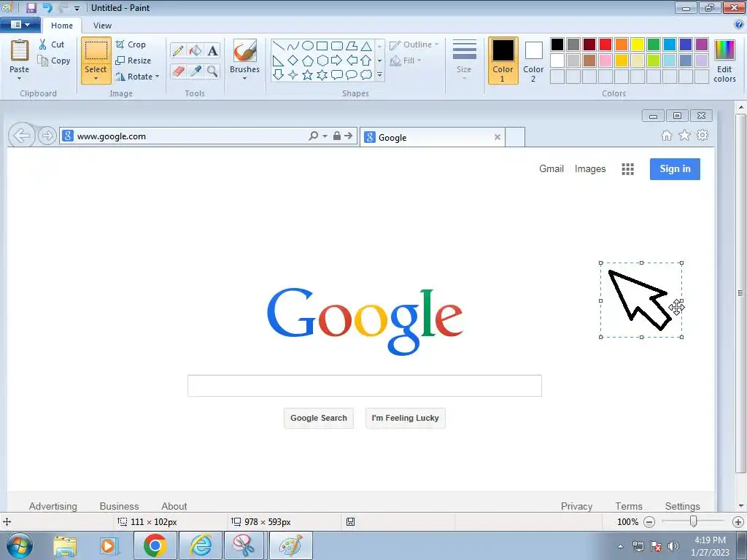Pick the Five-point star shape
The height and width of the screenshot is (560, 747).
(308, 75)
